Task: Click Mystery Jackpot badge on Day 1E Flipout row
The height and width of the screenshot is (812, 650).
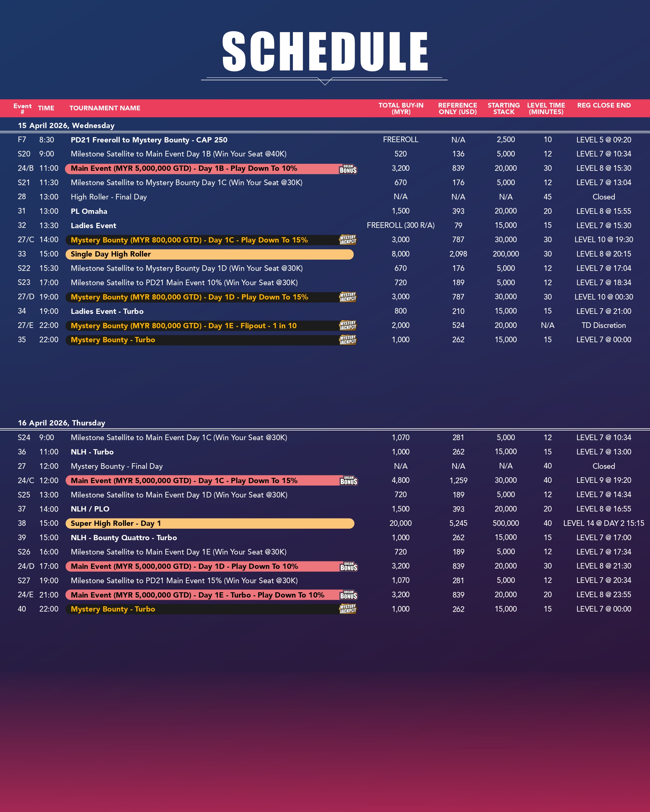Action: point(348,325)
